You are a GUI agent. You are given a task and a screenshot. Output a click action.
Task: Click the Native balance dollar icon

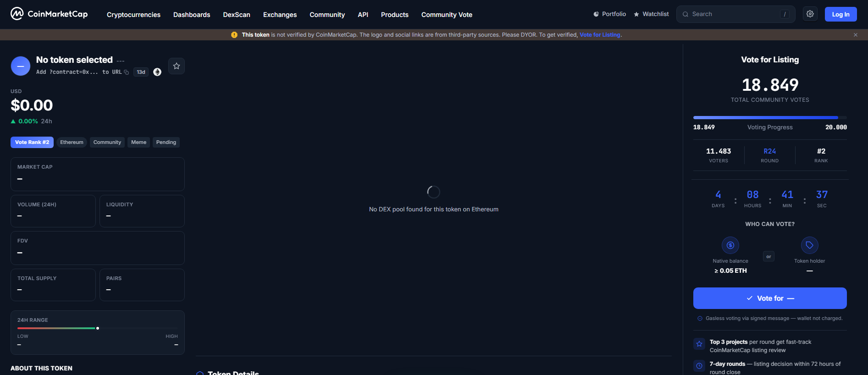[730, 245]
